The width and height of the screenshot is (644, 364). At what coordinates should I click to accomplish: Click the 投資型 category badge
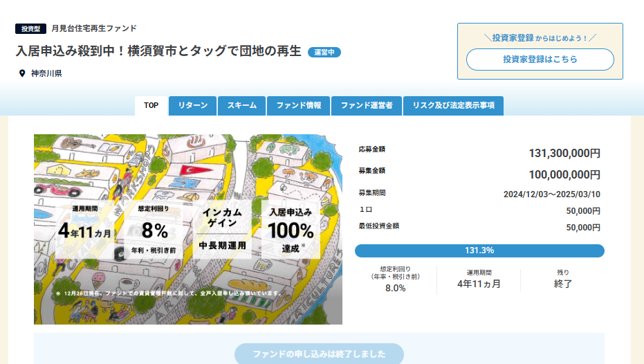pos(30,29)
